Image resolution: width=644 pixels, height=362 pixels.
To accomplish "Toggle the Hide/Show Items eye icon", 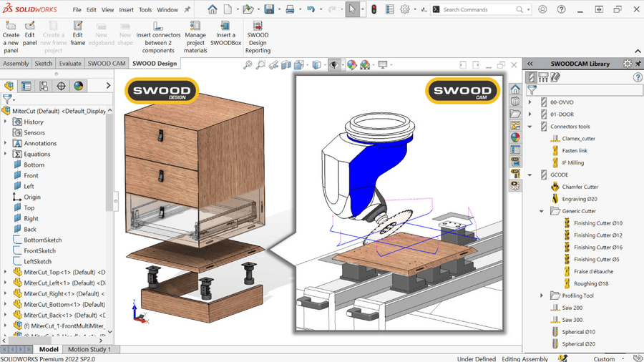I will tap(334, 65).
